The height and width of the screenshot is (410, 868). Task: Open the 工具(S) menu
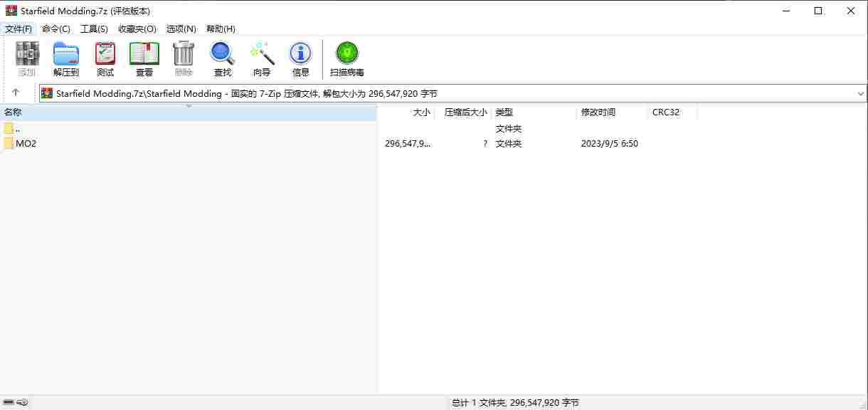pyautogui.click(x=94, y=28)
